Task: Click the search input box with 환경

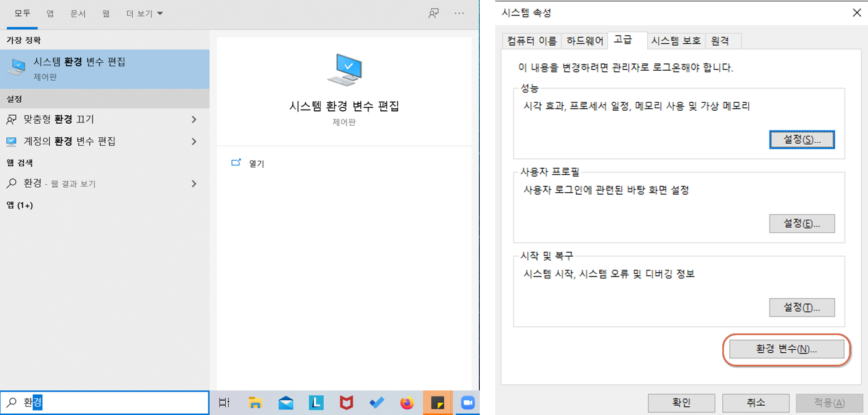Action: point(105,403)
